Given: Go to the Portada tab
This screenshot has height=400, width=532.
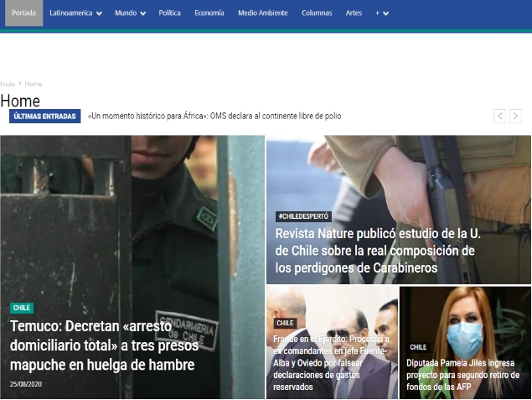Looking at the screenshot, I should [23, 13].
